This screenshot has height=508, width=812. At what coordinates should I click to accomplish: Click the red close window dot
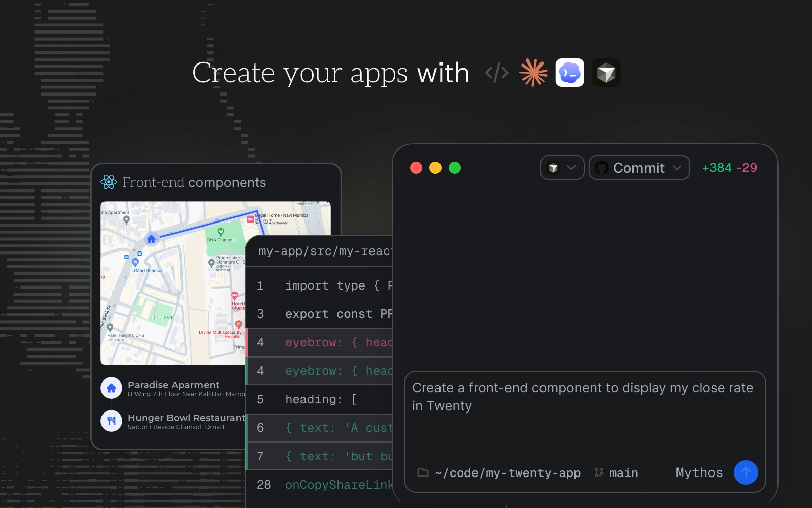[416, 168]
